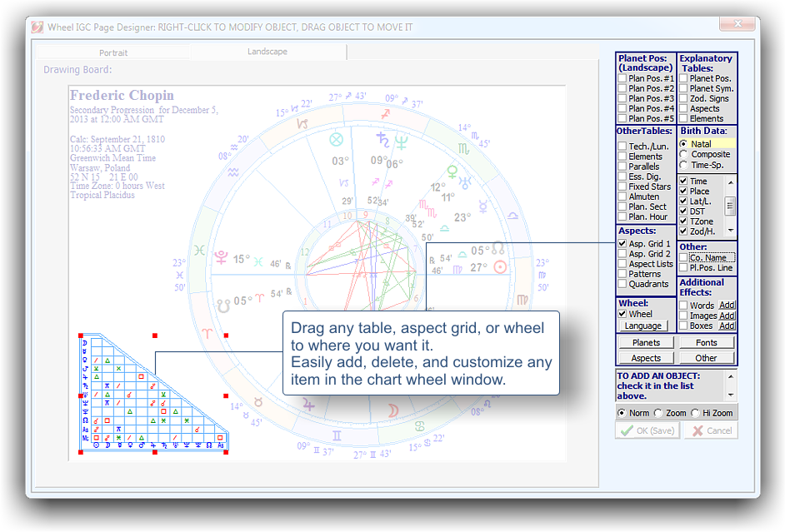This screenshot has width=785, height=532.
Task: Uncheck the Asp. Grid 1 checkbox
Action: [622, 243]
